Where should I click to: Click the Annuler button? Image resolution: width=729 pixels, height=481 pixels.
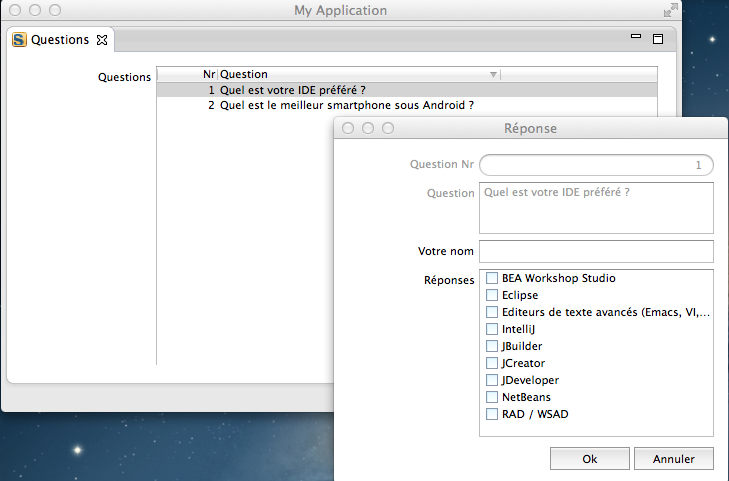click(673, 459)
